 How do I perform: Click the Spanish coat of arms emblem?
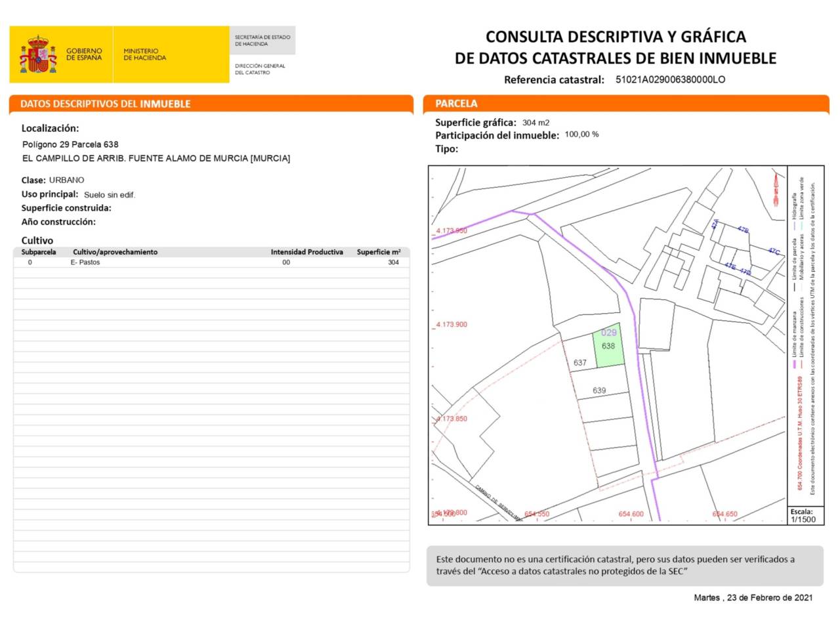pyautogui.click(x=38, y=54)
